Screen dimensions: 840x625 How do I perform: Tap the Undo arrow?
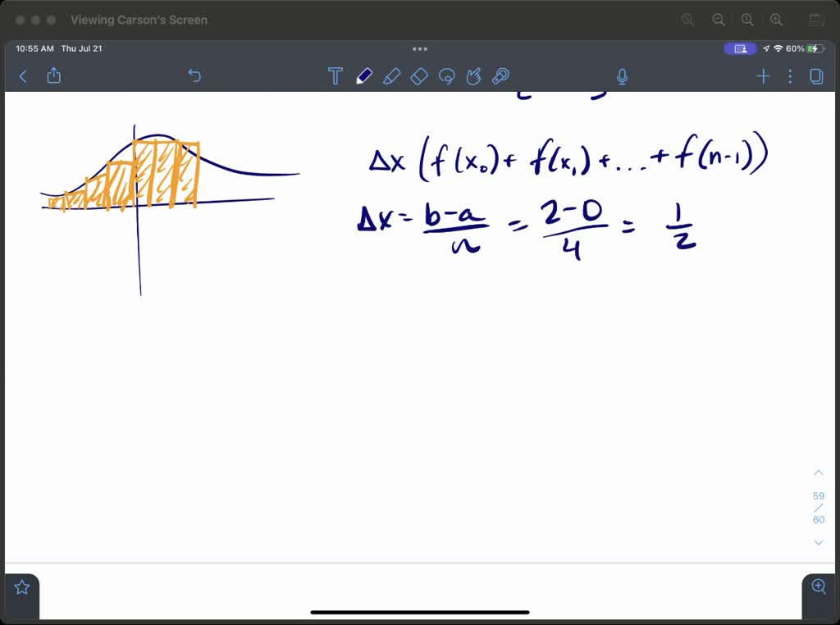click(194, 75)
